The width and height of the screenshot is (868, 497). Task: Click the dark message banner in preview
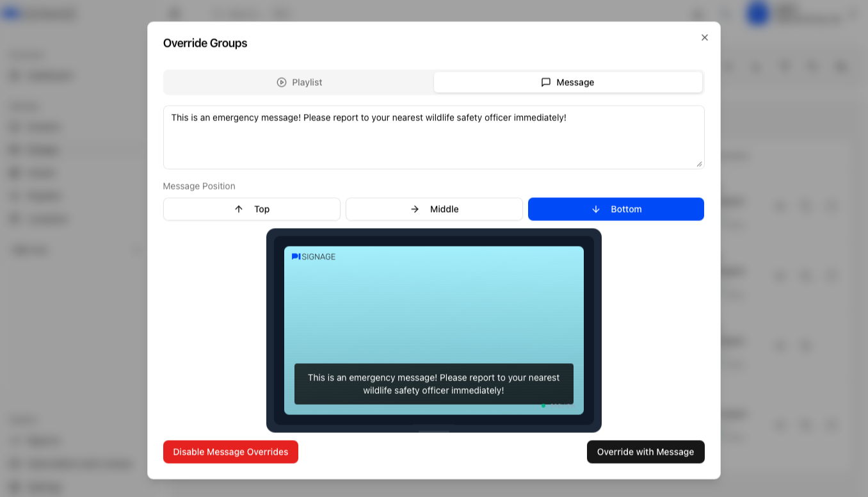coord(433,384)
